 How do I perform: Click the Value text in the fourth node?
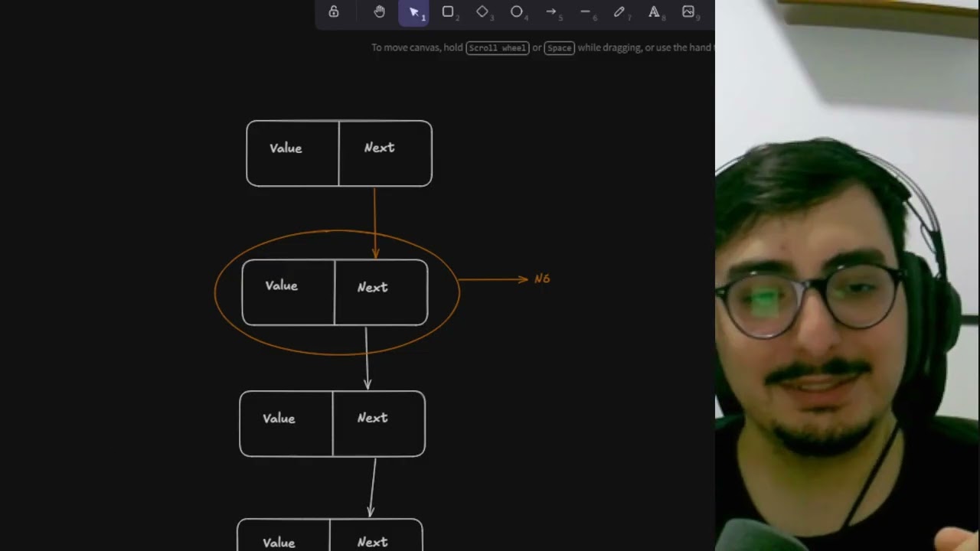tap(279, 543)
